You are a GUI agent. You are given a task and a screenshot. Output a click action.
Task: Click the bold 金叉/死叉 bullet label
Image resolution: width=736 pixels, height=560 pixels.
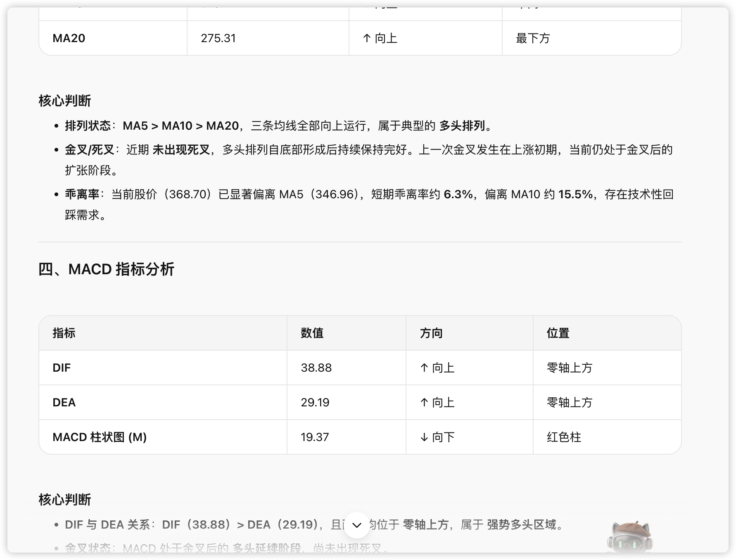click(90, 149)
